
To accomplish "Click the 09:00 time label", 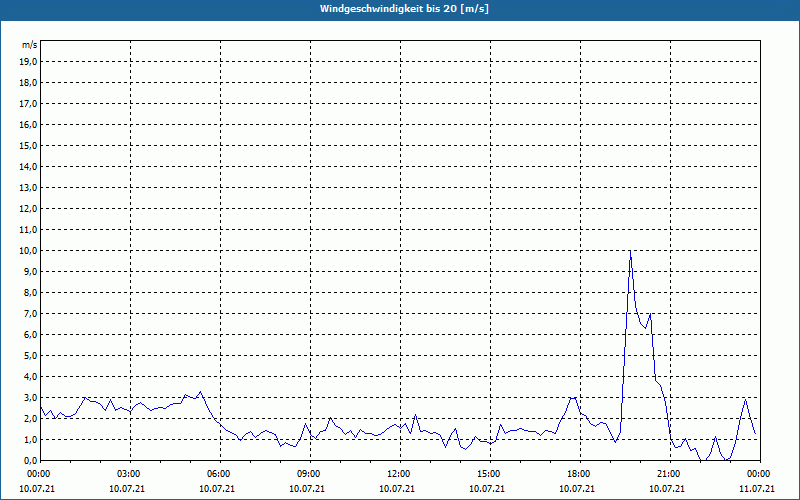I will [x=310, y=474].
